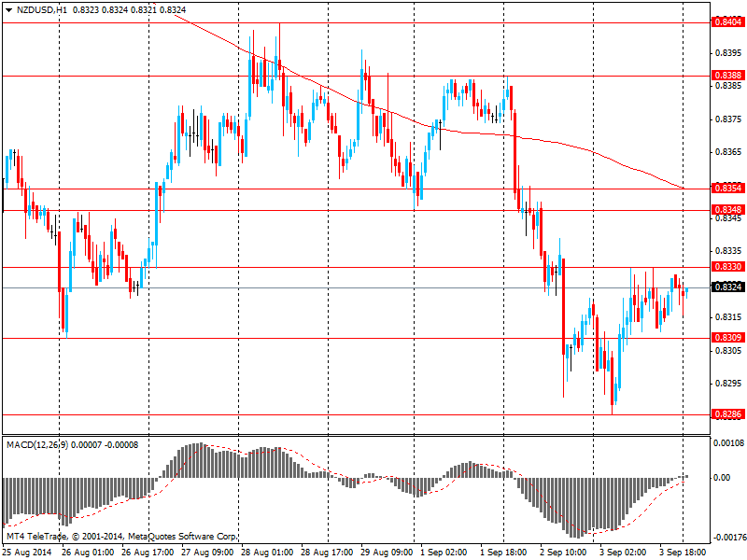747x560 pixels.
Task: Select the 0.8309 price level label
Action: [728, 338]
